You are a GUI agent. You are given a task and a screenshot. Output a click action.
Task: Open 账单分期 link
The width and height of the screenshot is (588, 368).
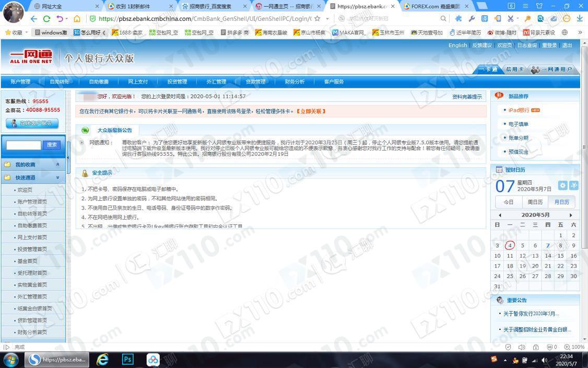518,138
